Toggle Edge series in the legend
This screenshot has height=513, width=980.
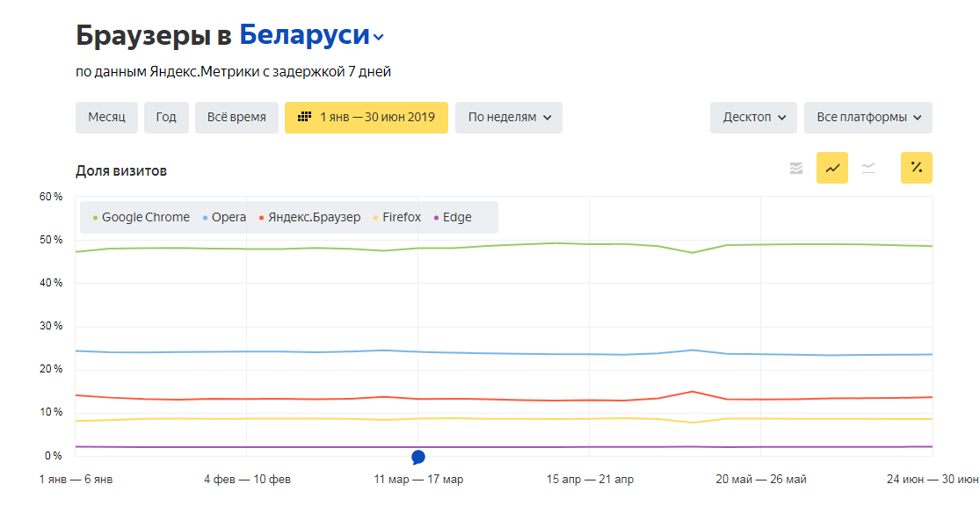pyautogui.click(x=456, y=218)
